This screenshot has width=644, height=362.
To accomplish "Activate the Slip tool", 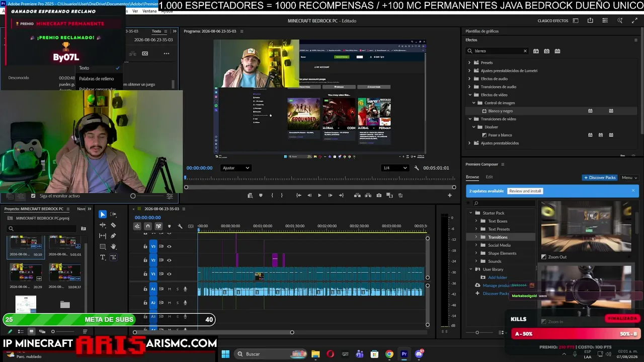I will pyautogui.click(x=103, y=236).
